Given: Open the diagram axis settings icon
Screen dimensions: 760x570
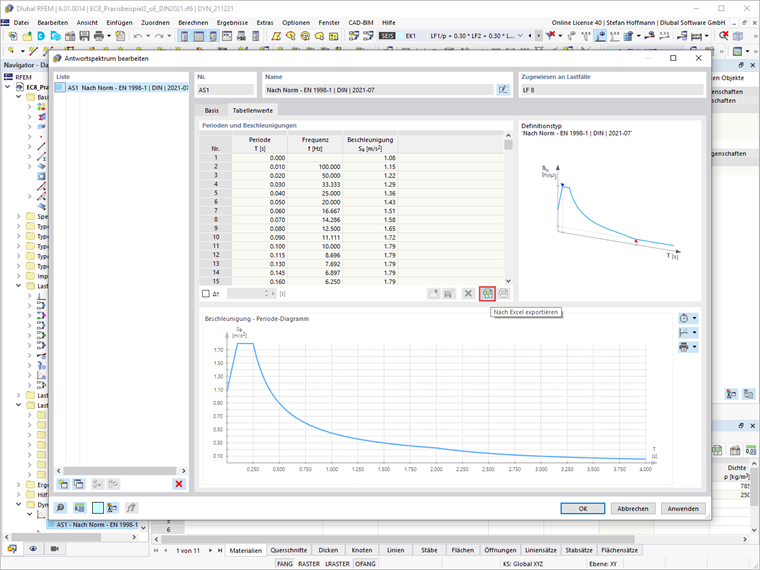Looking at the screenshot, I should coord(684,332).
